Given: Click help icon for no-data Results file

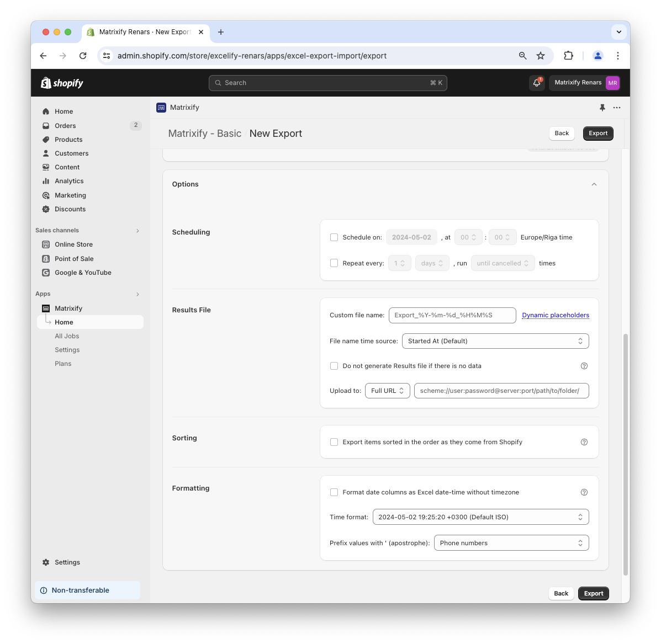Looking at the screenshot, I should (584, 366).
